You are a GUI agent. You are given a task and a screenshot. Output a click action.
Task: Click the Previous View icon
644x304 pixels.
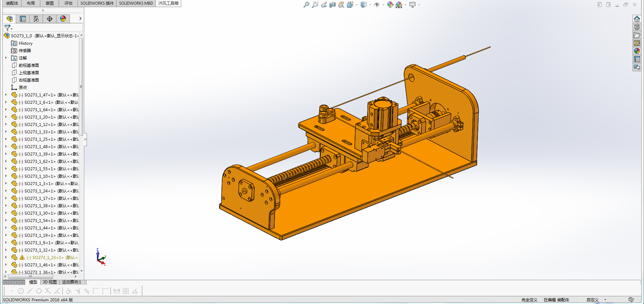[x=324, y=5]
